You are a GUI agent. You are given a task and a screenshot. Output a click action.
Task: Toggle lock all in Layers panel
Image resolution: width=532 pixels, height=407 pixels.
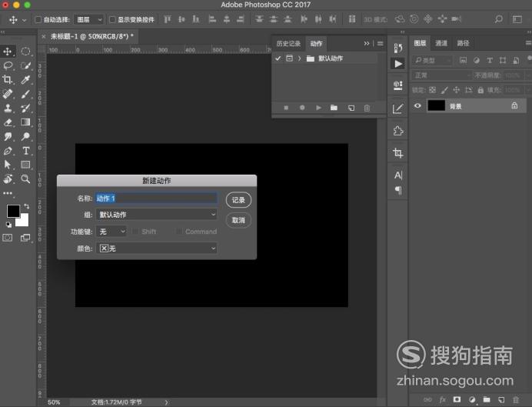[x=480, y=90]
